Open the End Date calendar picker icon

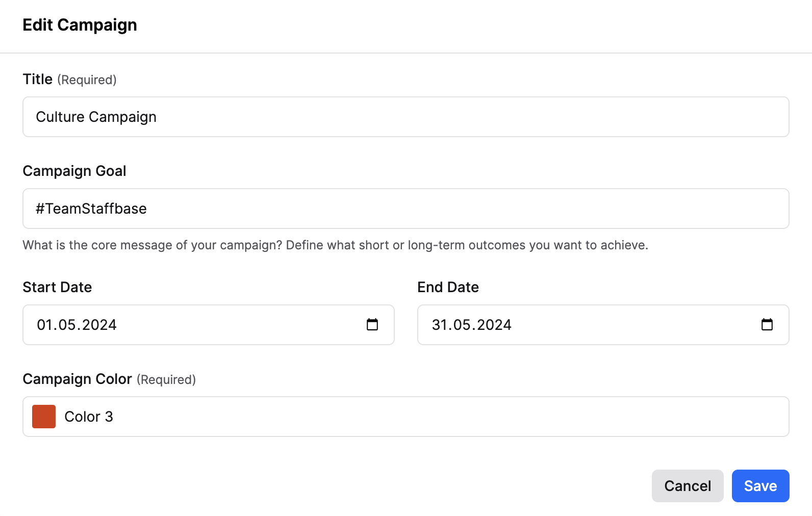click(x=767, y=324)
